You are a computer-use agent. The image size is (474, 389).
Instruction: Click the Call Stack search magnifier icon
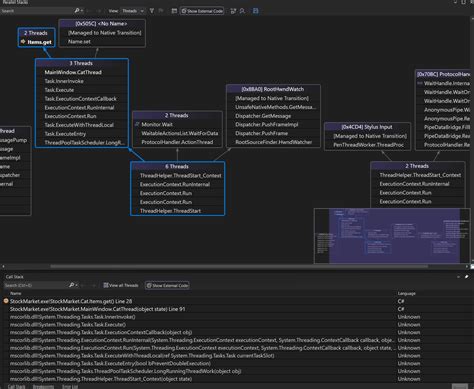(x=71, y=285)
